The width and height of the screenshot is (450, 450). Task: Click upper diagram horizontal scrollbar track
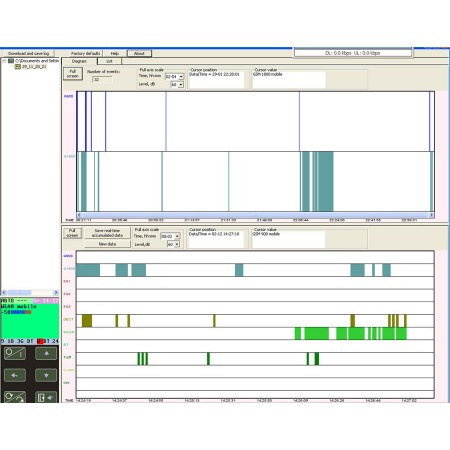[x=255, y=215]
